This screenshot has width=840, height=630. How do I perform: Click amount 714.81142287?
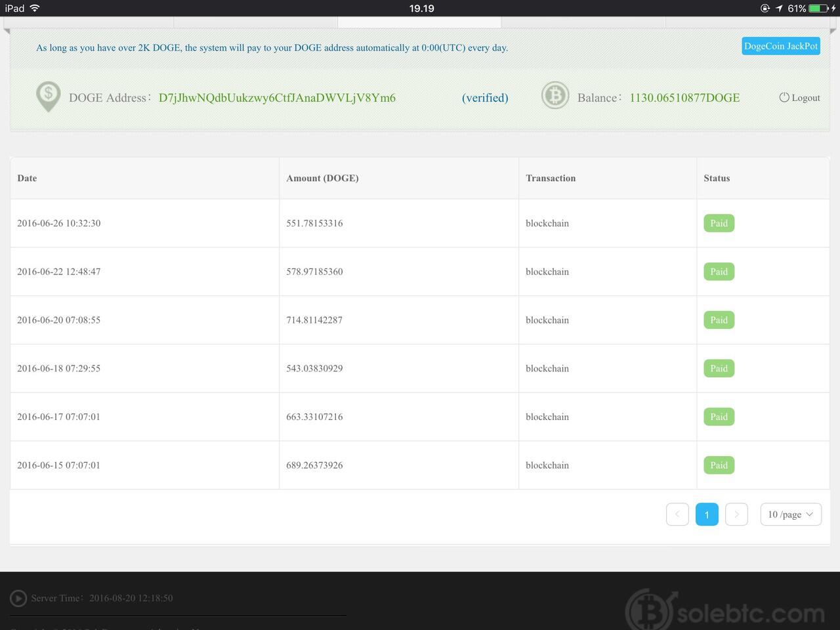314,320
